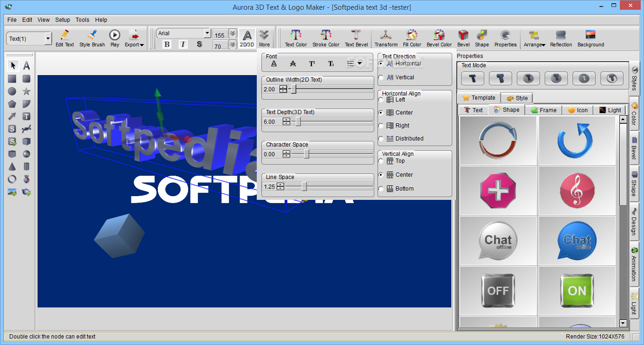The image size is (644, 345).
Task: Click the Reflection toolbar icon
Action: pos(561,38)
